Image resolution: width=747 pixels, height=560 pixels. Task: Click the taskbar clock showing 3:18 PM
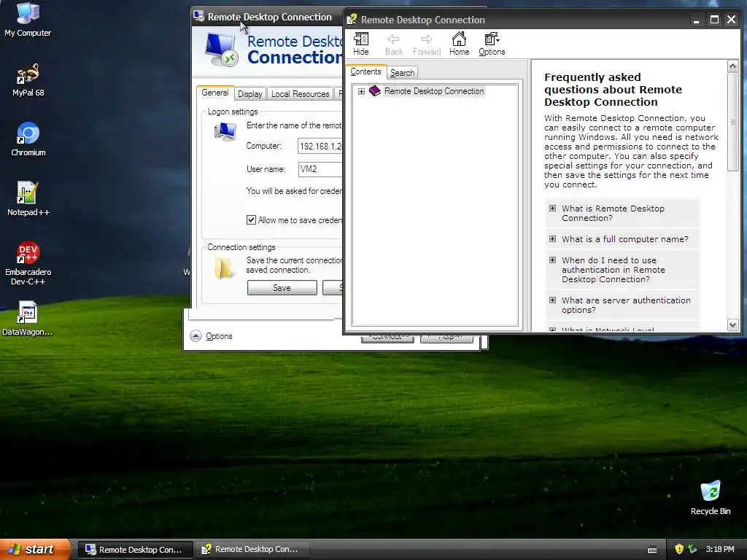(720, 549)
